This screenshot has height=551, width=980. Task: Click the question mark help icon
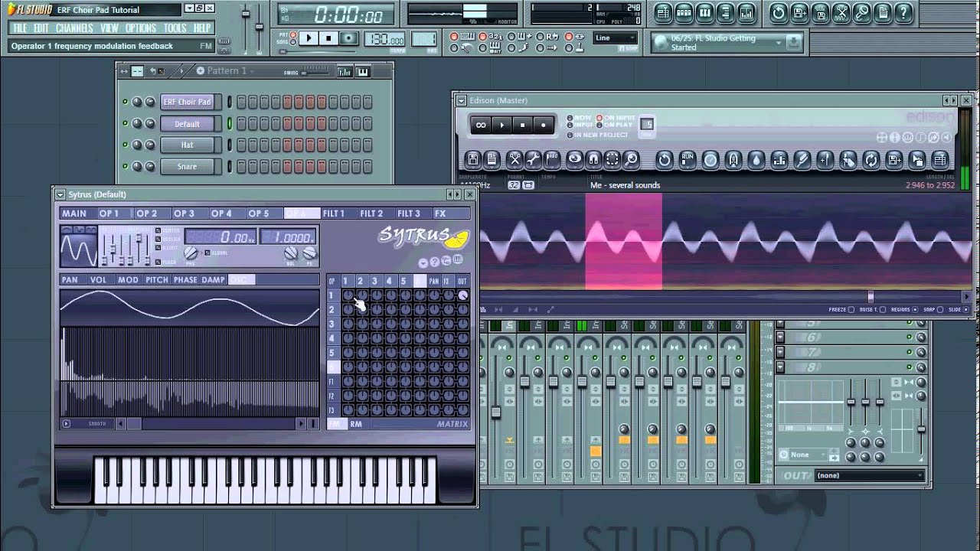coord(903,12)
